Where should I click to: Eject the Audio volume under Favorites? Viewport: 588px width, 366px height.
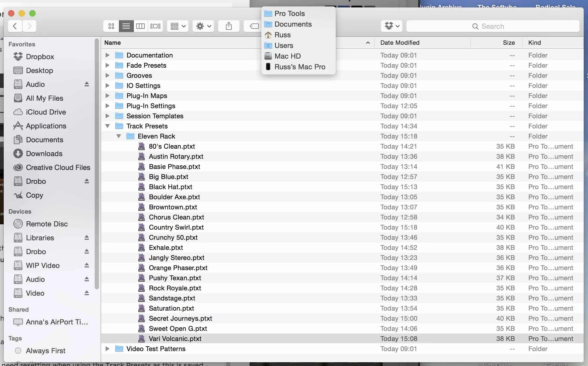pos(86,84)
